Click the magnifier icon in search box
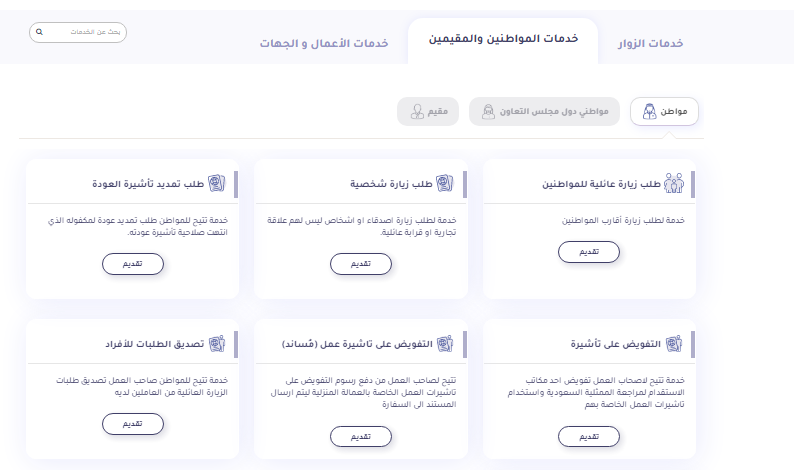The width and height of the screenshot is (794, 470). click(x=39, y=32)
